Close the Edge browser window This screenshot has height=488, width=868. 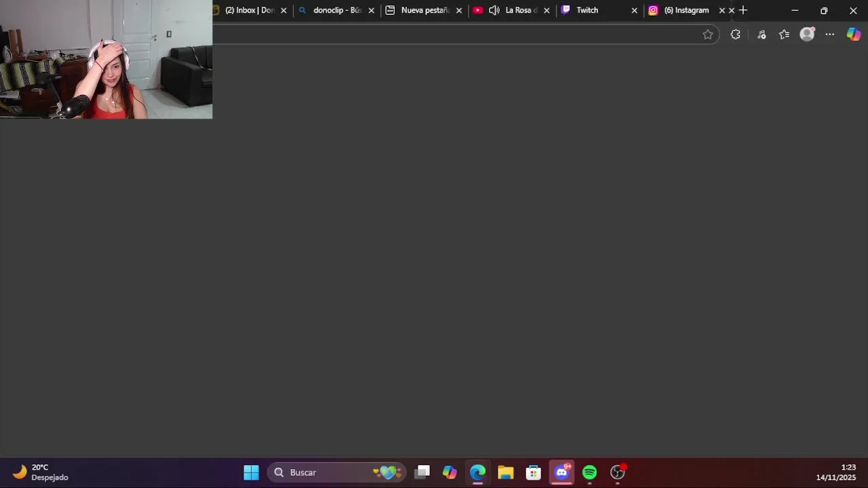pyautogui.click(x=853, y=10)
